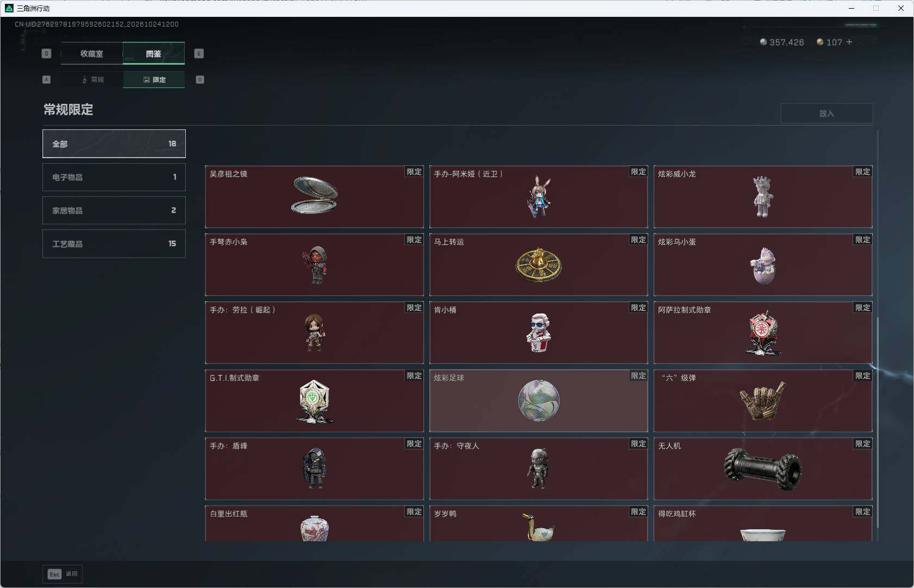The height and width of the screenshot is (588, 914).
Task: Click the Esc 返回 back button
Action: pyautogui.click(x=62, y=574)
